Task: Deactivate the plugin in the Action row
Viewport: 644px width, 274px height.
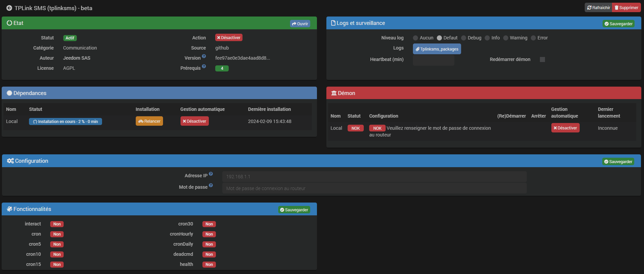Action: point(229,37)
